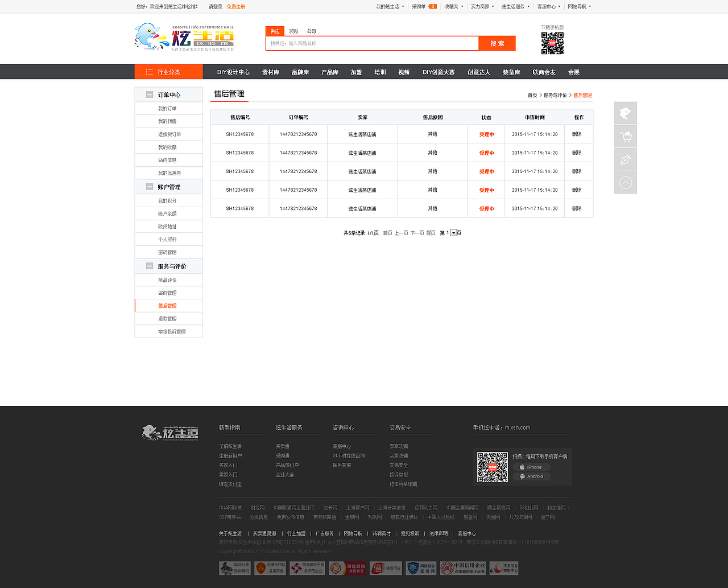Open the shopping cart icon in right sidebar
Screen dimensions: 728x588
pyautogui.click(x=625, y=136)
